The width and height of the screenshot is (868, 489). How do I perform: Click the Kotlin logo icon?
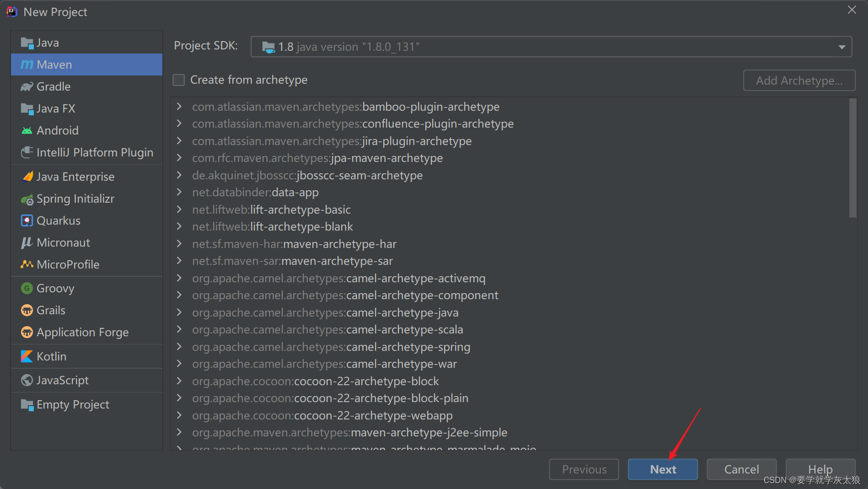point(27,356)
